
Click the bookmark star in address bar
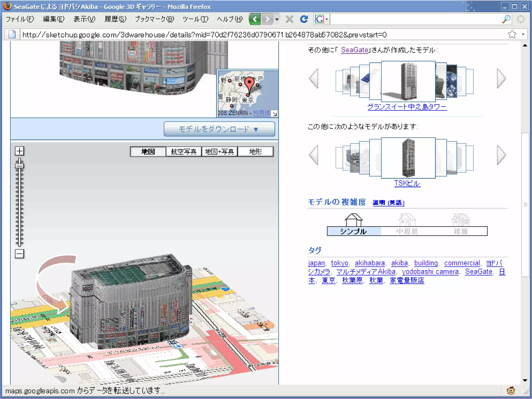512,34
